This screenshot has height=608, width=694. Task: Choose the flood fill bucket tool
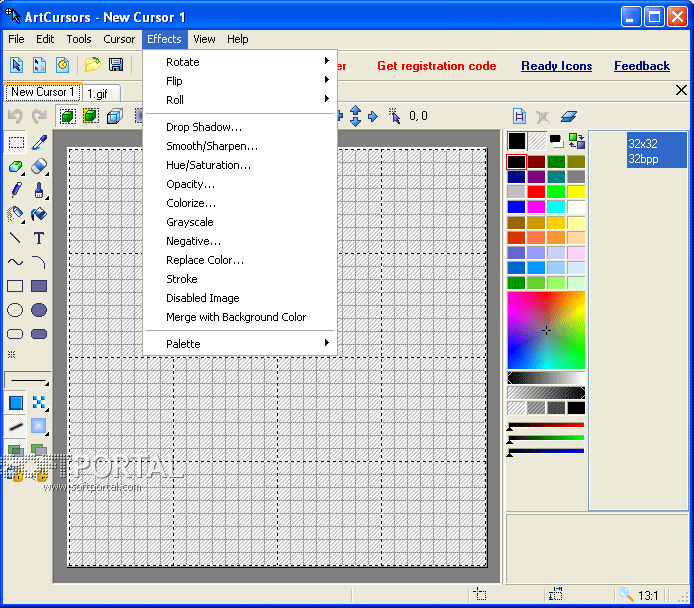point(39,214)
